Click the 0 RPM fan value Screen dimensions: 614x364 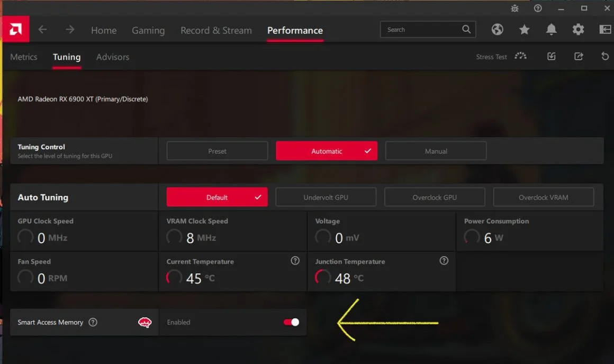click(x=52, y=278)
